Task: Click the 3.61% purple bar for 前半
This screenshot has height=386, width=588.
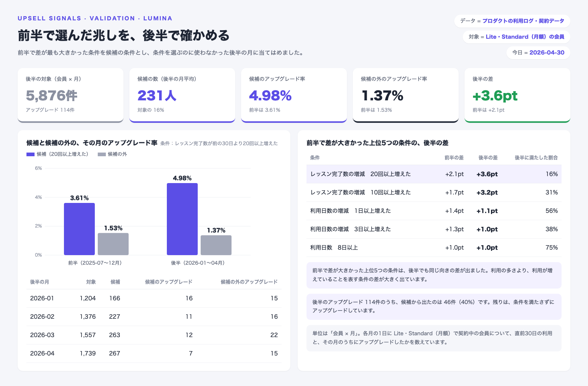Action: [x=79, y=229]
